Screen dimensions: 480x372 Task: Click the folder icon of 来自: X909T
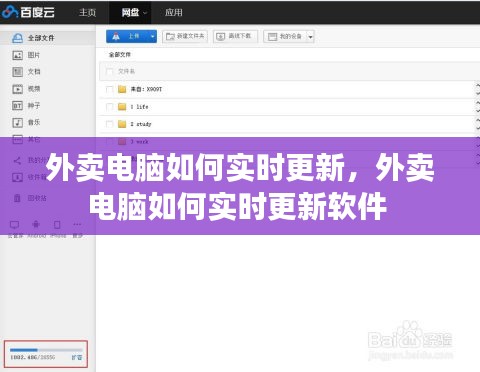tap(122, 89)
